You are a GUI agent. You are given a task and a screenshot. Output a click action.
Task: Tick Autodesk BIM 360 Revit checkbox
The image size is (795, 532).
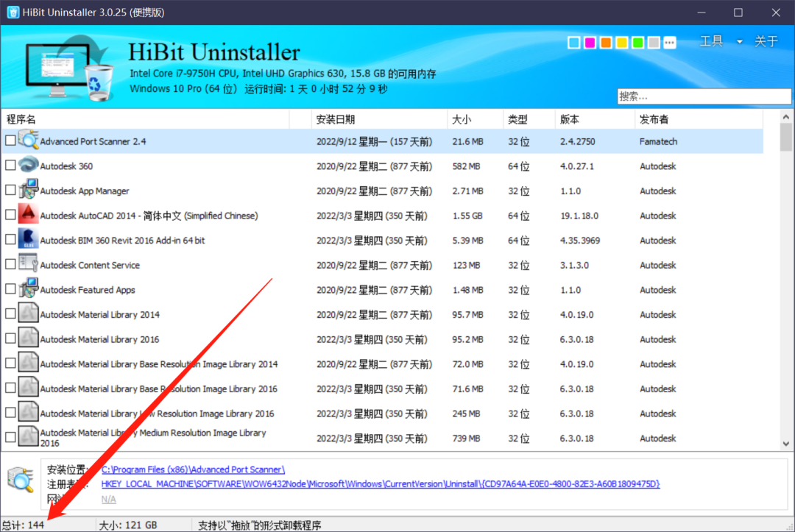pyautogui.click(x=10, y=239)
